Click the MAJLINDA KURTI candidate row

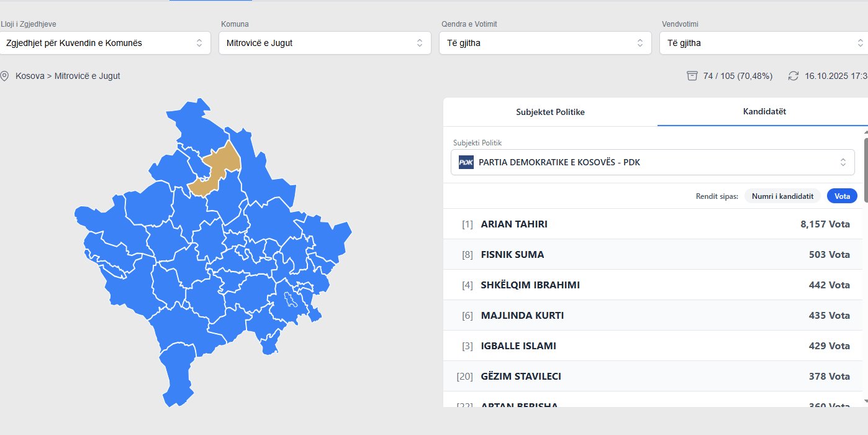coord(652,315)
